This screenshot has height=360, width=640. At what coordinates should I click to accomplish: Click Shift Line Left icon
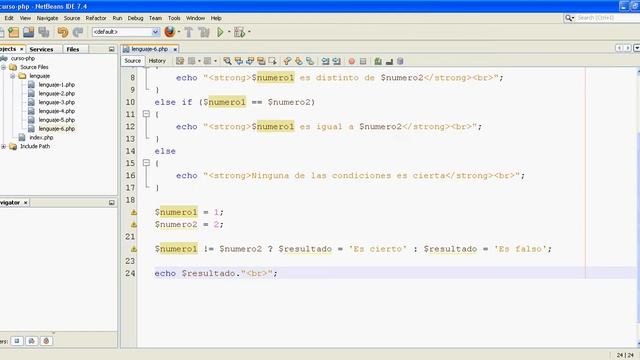pyautogui.click(x=325, y=61)
